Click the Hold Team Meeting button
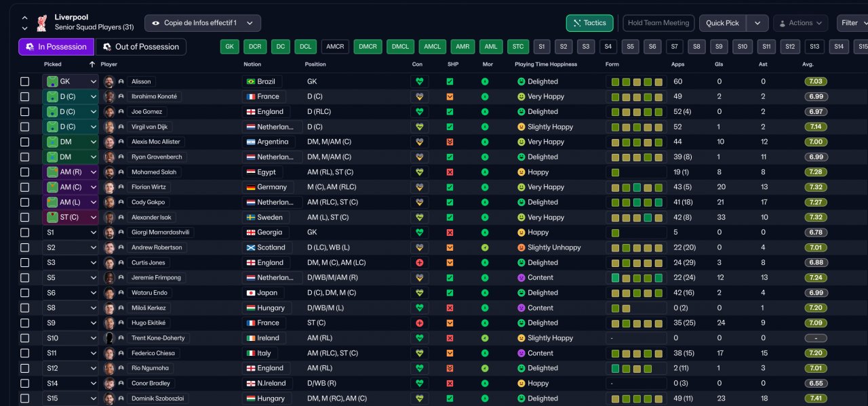 point(658,23)
